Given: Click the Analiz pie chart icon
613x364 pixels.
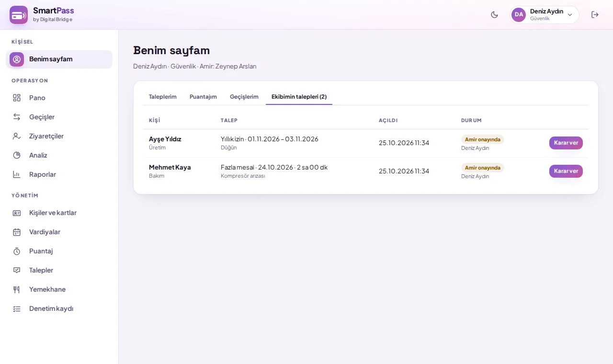Looking at the screenshot, I should click(17, 155).
